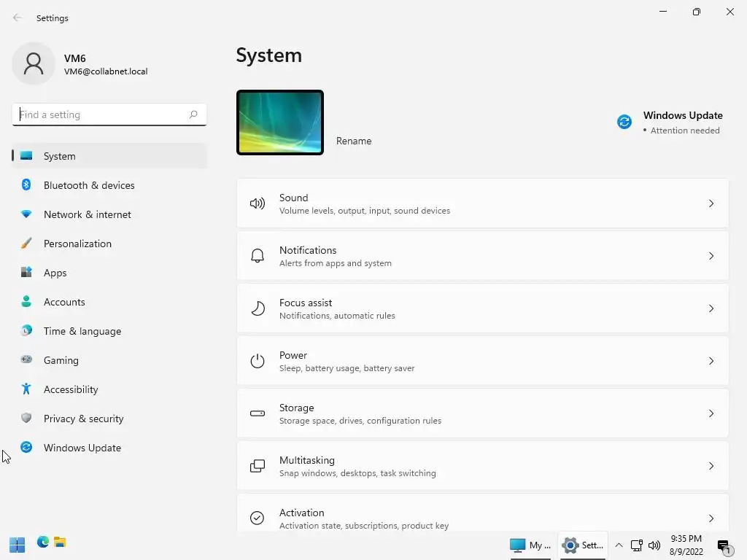Click the Rename link
The image size is (747, 560).
point(354,141)
